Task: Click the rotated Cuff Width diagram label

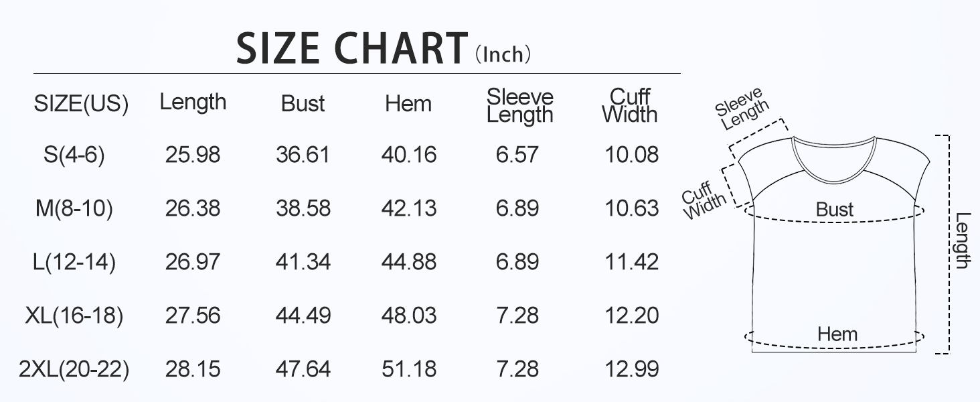Action: pyautogui.click(x=702, y=200)
